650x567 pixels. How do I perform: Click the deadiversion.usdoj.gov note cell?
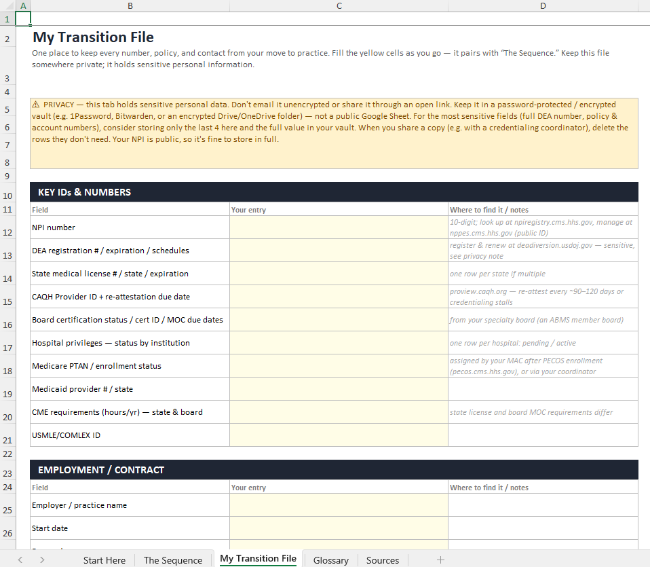pos(543,250)
